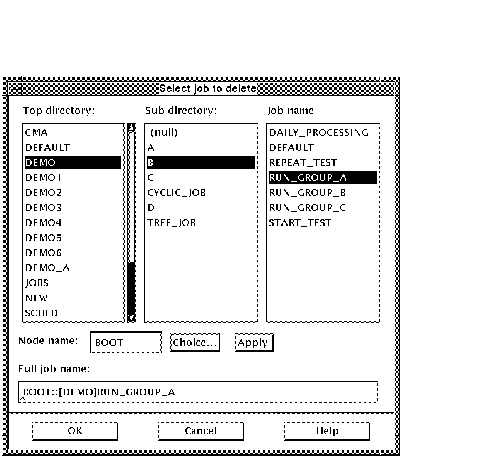Open Help for this dialog
480x457 pixels.
(x=327, y=431)
